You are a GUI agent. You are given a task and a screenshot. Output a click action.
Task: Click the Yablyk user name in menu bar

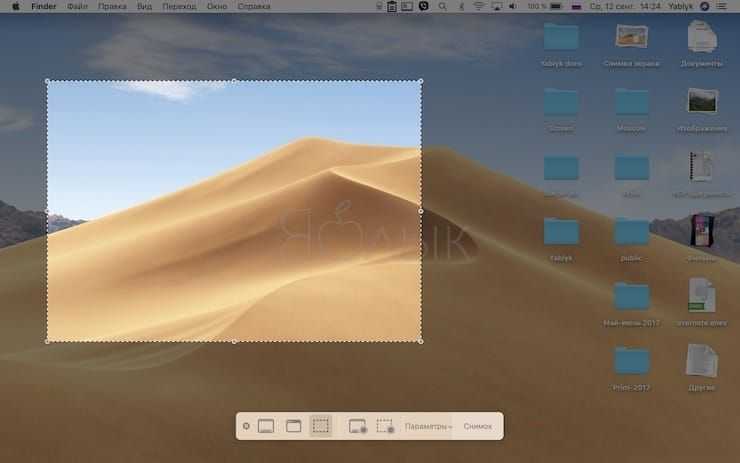click(x=681, y=6)
